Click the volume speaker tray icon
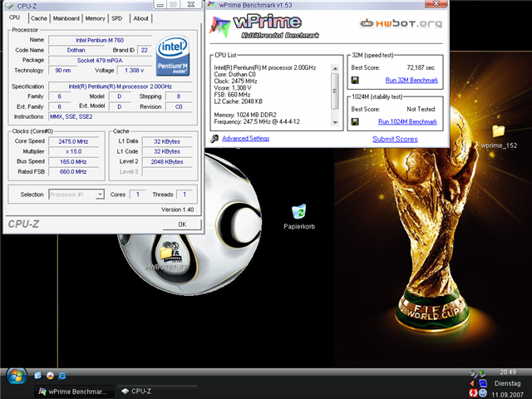Image resolution: width=532 pixels, height=399 pixels. [x=473, y=383]
